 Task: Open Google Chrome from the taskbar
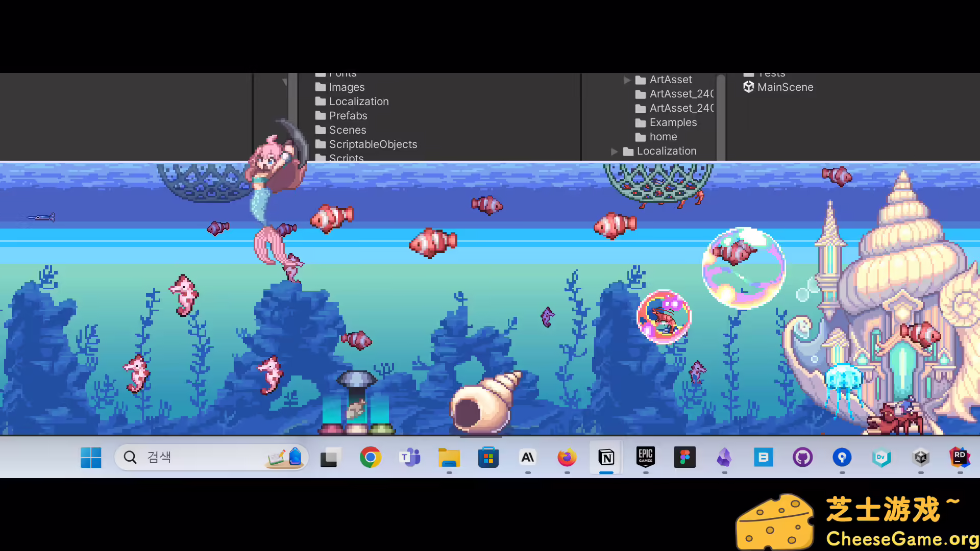click(x=371, y=457)
